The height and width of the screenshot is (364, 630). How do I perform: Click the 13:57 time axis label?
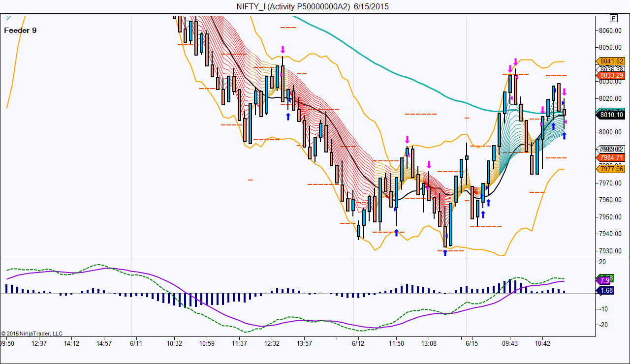click(305, 343)
